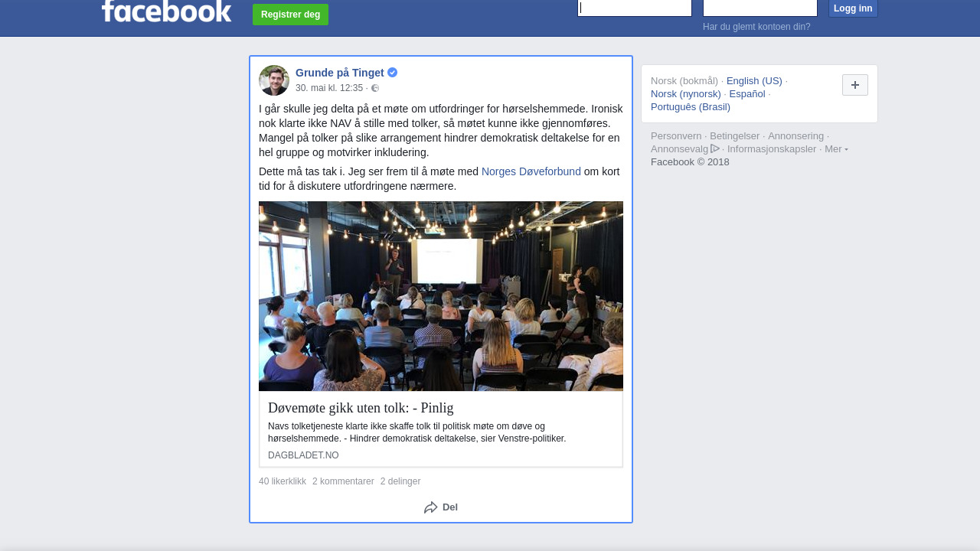Click the Registrer deg button
This screenshot has width=980, height=551.
click(291, 15)
